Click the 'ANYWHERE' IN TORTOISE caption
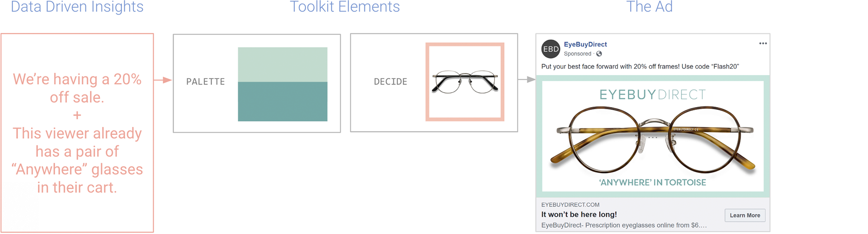Image resolution: width=868 pixels, height=234 pixels. point(652,183)
